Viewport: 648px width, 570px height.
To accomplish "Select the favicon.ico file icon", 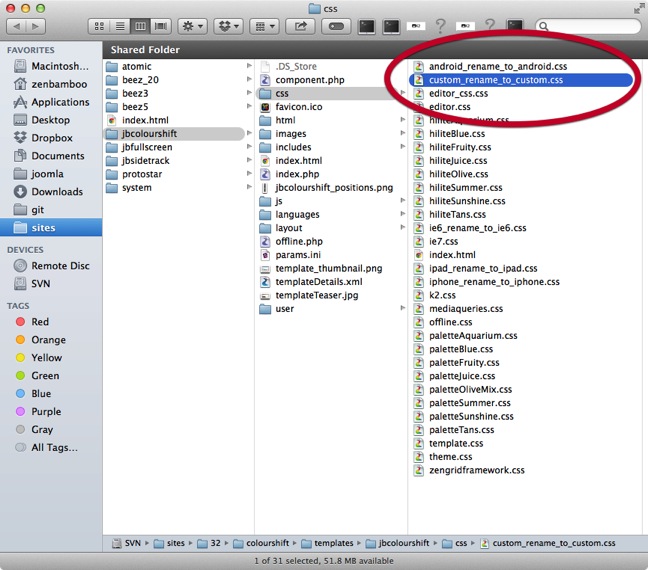I will click(x=265, y=107).
